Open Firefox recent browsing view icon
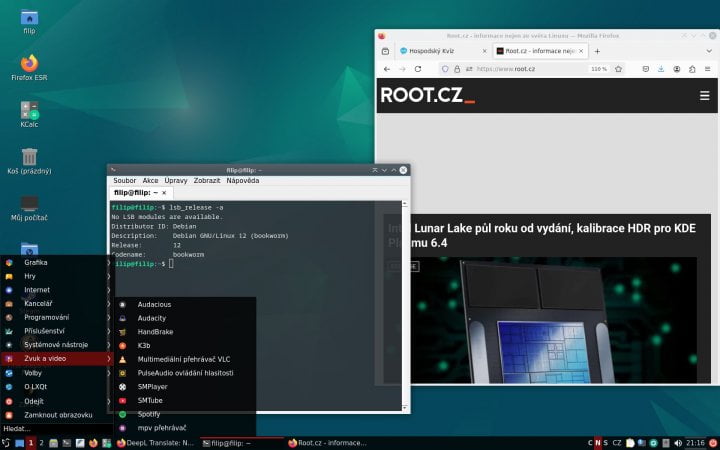Viewport: 720px width, 450px height. click(385, 51)
